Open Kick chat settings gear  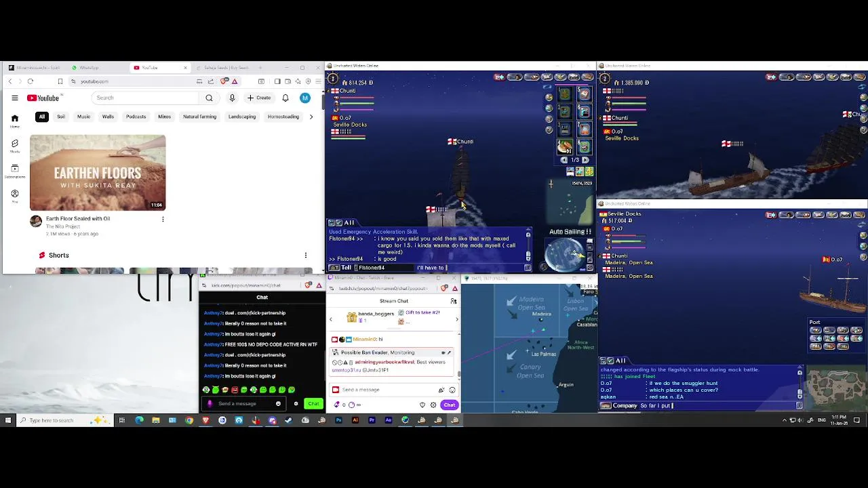[x=296, y=404]
